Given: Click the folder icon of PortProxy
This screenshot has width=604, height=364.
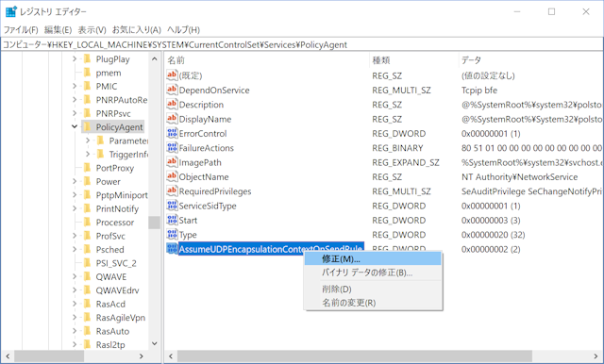Looking at the screenshot, I should click(x=88, y=167).
